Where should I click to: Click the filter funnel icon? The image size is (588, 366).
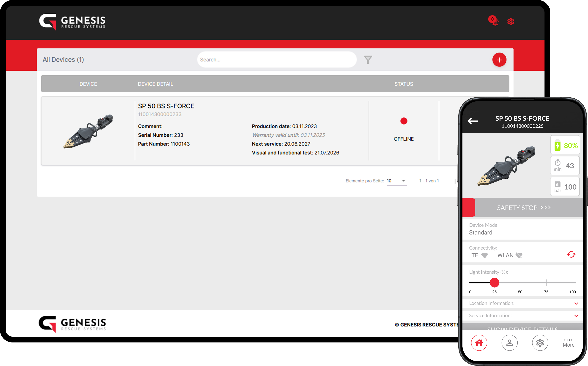pos(368,60)
